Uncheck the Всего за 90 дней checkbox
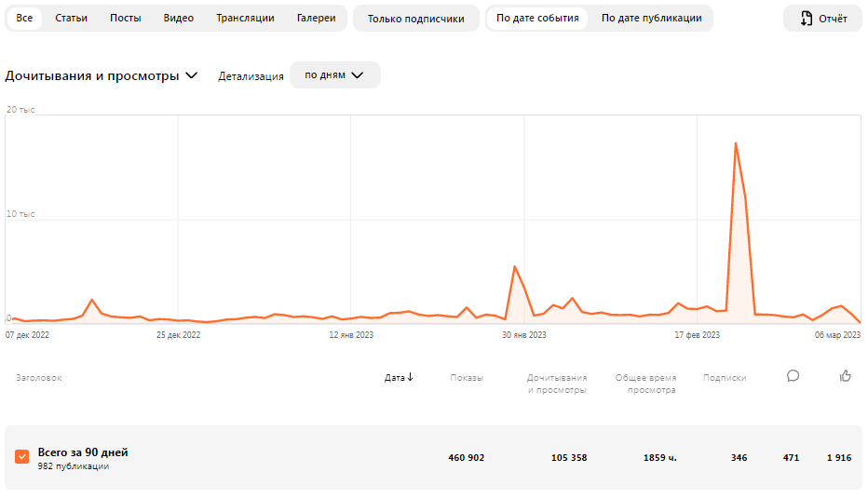The width and height of the screenshot is (868, 499). click(x=22, y=457)
